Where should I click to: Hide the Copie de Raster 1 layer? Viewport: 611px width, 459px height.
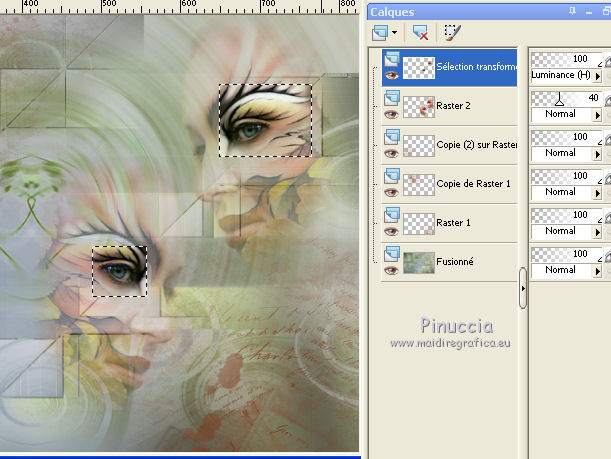coord(391,192)
